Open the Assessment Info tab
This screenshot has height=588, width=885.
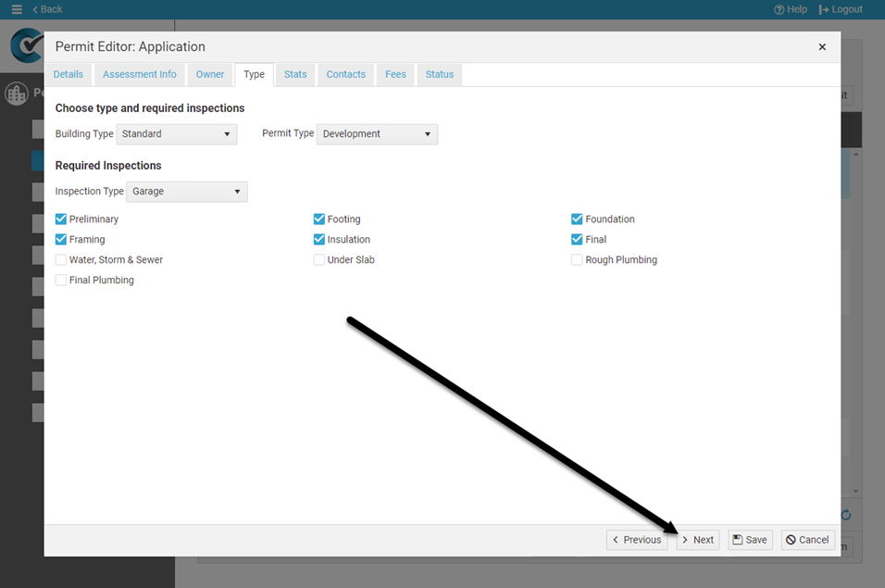pos(139,74)
